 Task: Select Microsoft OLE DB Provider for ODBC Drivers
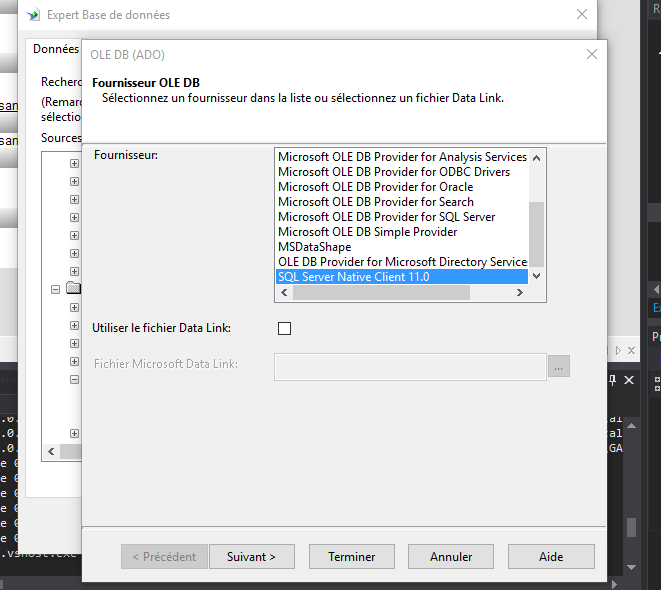(402, 172)
